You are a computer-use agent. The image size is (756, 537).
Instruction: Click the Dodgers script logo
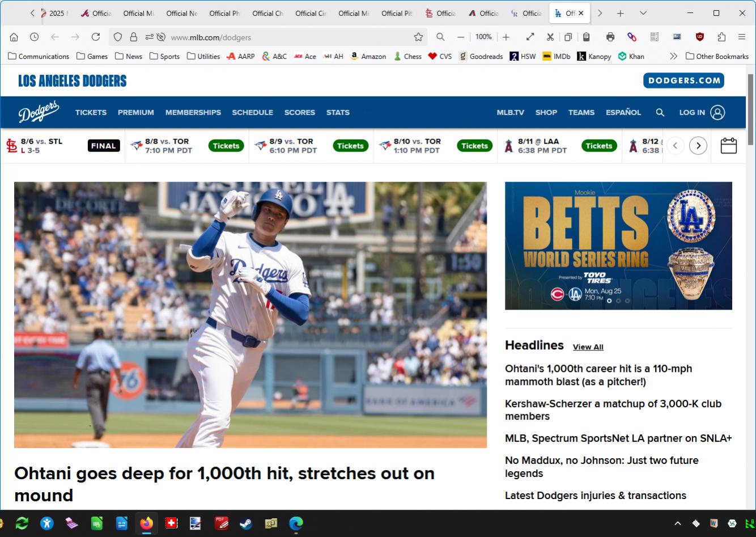(39, 112)
